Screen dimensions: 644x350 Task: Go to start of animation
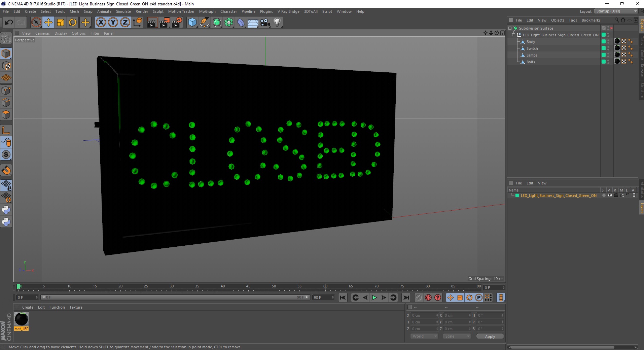coord(343,297)
